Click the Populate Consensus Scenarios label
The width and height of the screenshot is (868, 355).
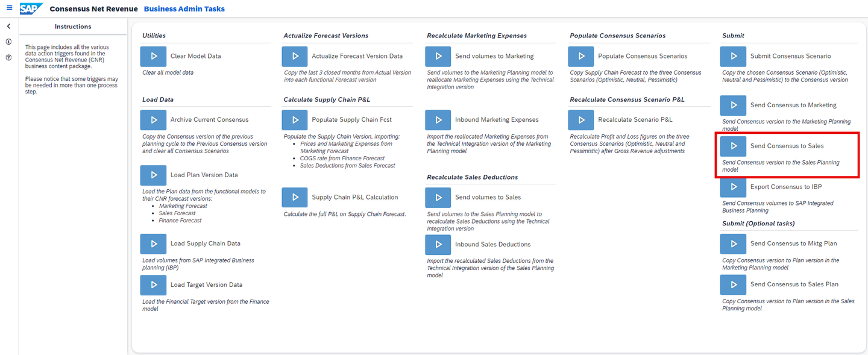click(x=643, y=56)
